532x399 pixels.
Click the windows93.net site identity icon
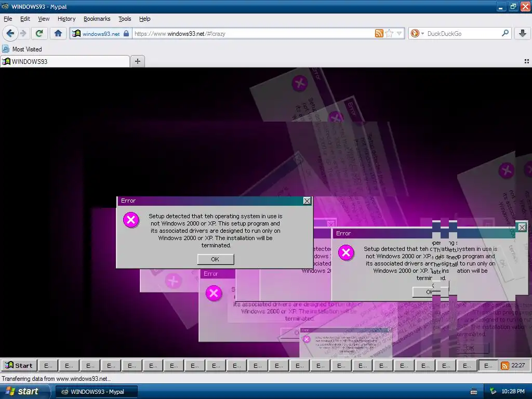(76, 33)
